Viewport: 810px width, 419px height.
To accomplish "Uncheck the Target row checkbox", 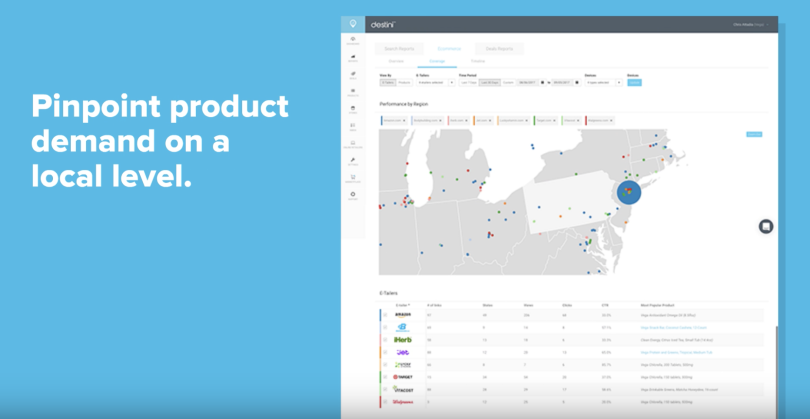I will pyautogui.click(x=385, y=377).
